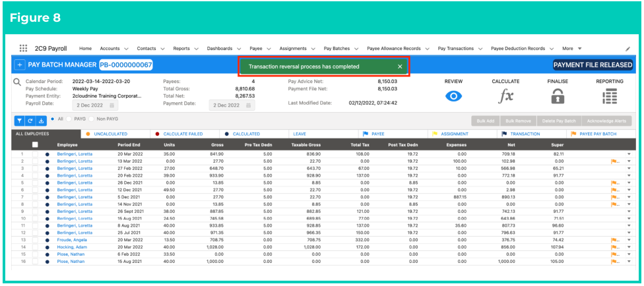Click the filter funnel icon
The width and height of the screenshot is (644, 286).
point(19,121)
